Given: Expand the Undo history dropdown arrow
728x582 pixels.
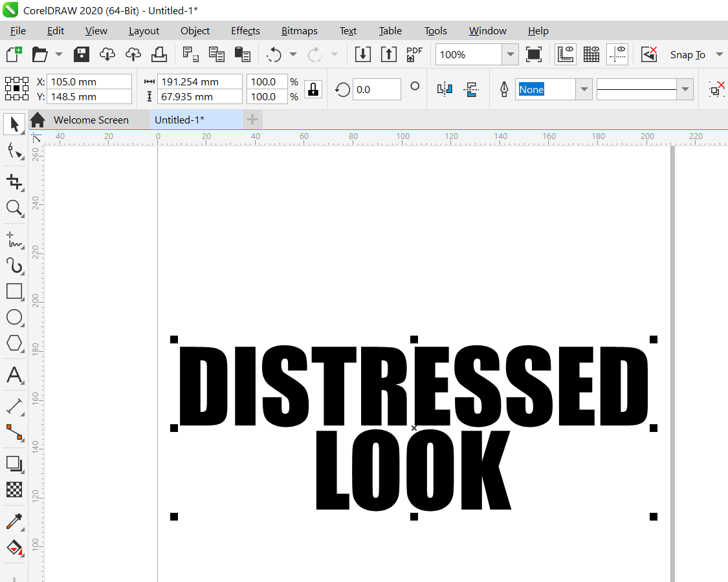Looking at the screenshot, I should (293, 54).
